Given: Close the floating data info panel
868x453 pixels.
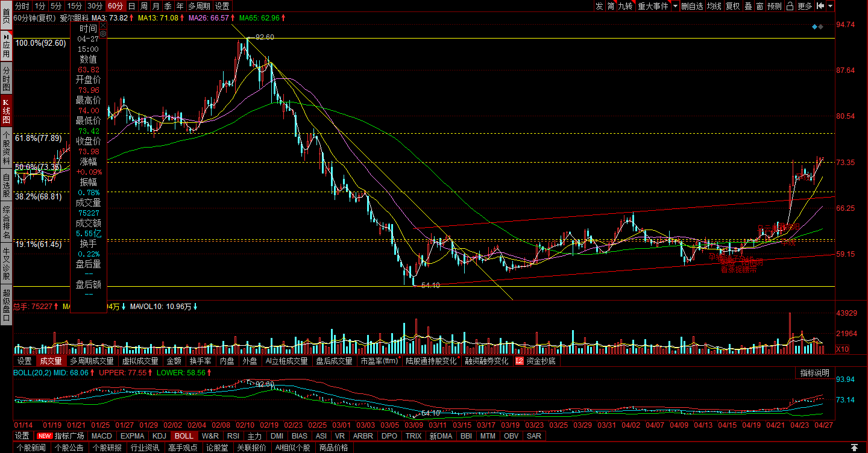Looking at the screenshot, I should coord(103,26).
